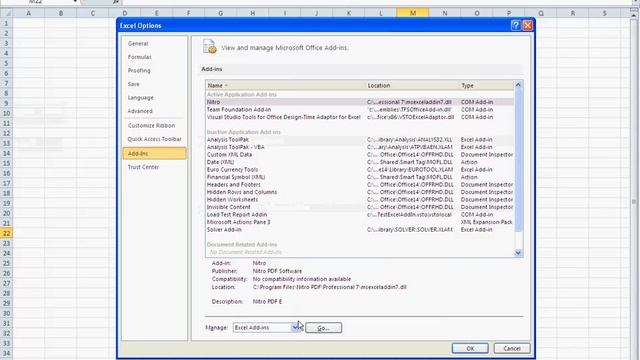Open the Save options category
Screen dimensions: 640x360
tap(133, 84)
